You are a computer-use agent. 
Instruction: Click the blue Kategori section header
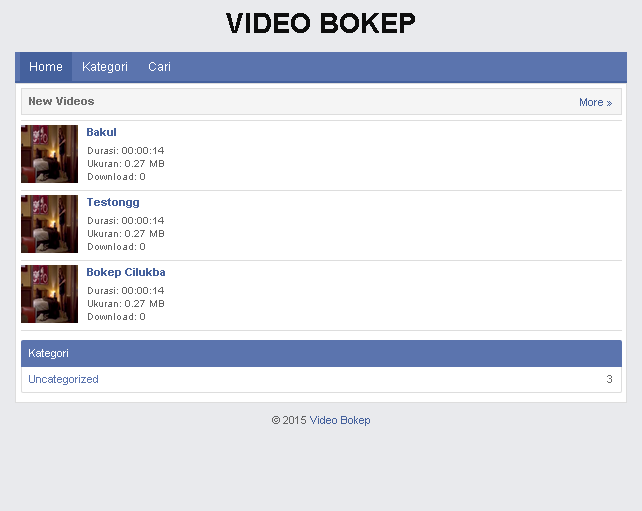321,353
